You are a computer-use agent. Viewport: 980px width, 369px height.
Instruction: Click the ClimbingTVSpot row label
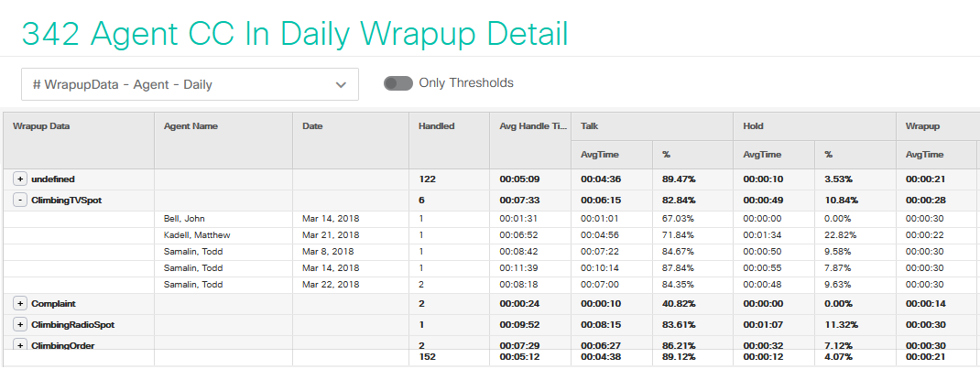click(66, 201)
